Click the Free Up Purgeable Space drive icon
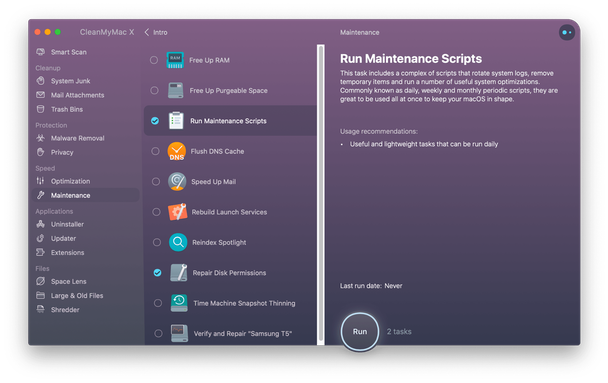This screenshot has width=608, height=383. (x=176, y=90)
